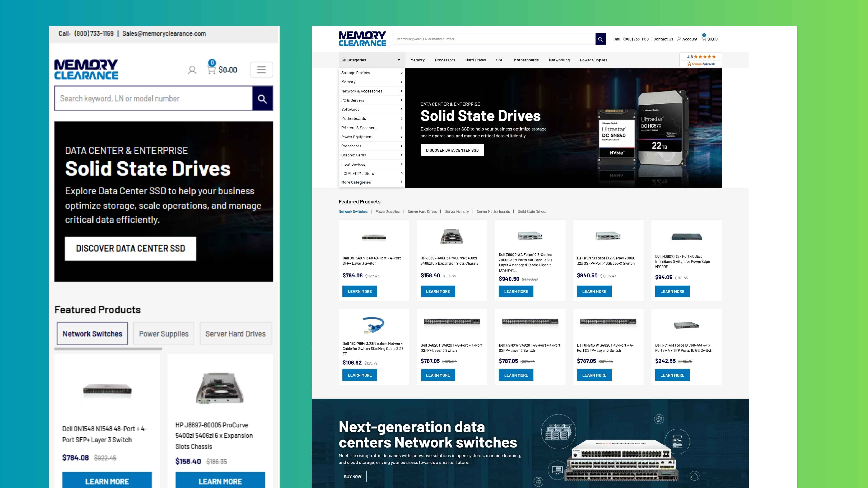This screenshot has height=488, width=868.
Task: Expand Network & Accessories category
Action: click(372, 91)
